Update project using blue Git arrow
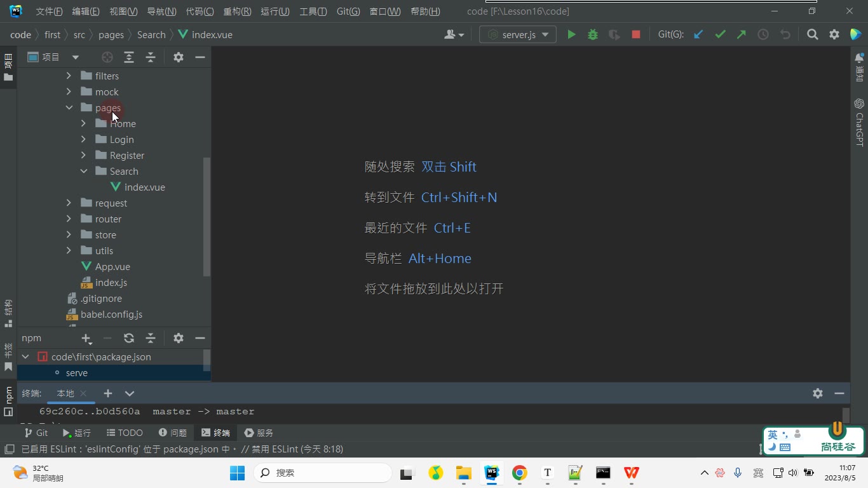868x488 pixels. click(698, 35)
